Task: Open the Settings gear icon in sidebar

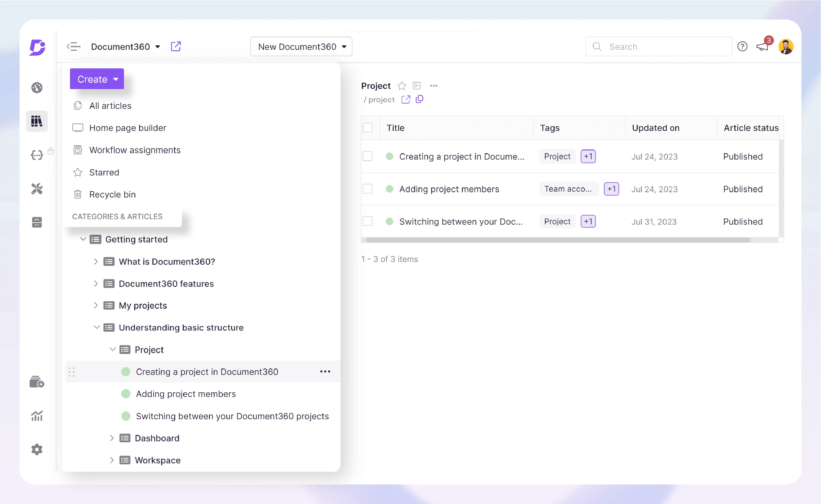Action: coord(37,449)
